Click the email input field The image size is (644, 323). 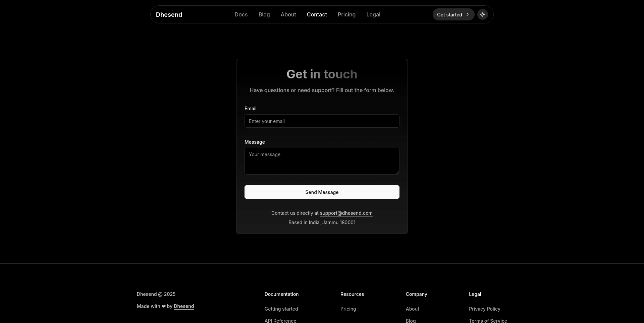[322, 121]
